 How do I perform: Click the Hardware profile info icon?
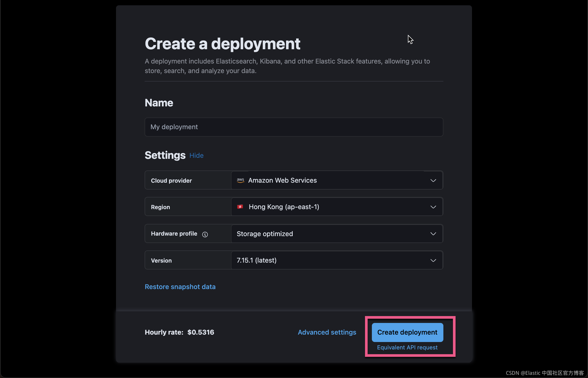[205, 234]
